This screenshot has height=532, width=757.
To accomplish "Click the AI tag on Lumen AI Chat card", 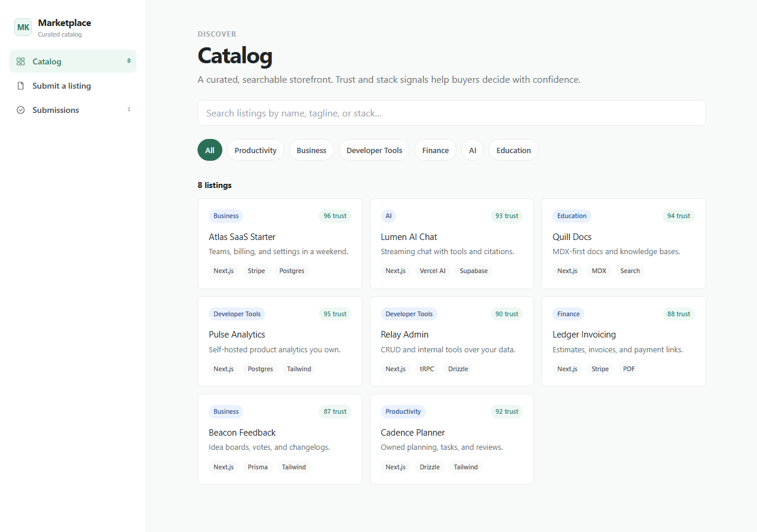I will (389, 216).
